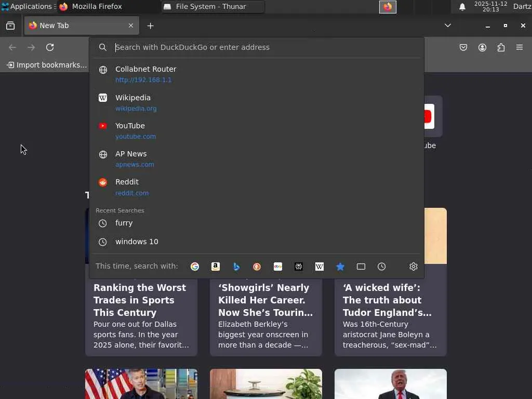Open the Firefox hamburger application menu

point(520,47)
